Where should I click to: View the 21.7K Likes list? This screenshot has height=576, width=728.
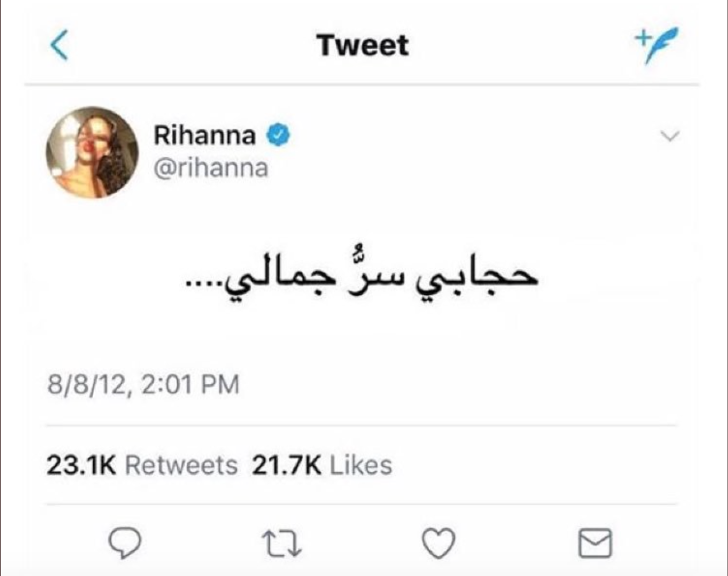pos(322,465)
